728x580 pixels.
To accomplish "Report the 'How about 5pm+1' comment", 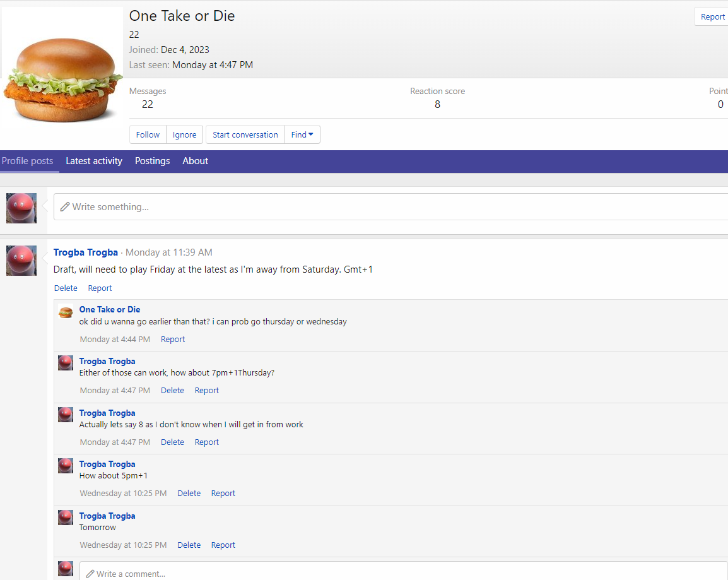I will pyautogui.click(x=223, y=493).
